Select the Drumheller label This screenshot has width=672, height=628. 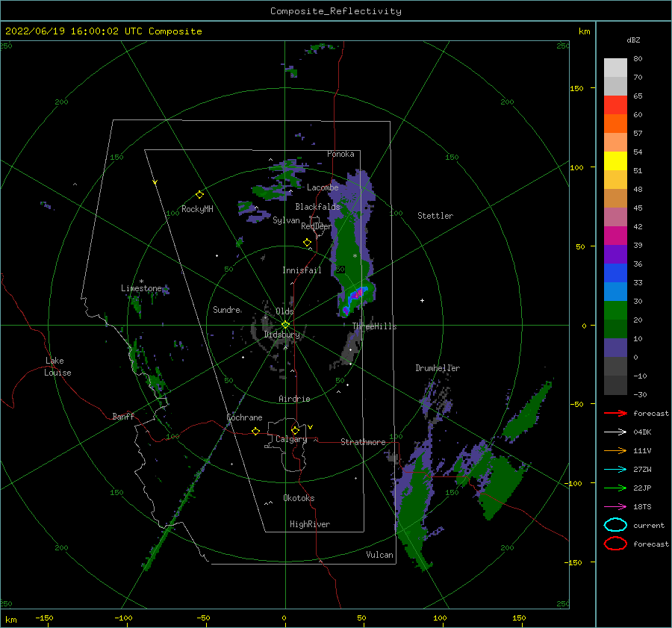(x=438, y=368)
